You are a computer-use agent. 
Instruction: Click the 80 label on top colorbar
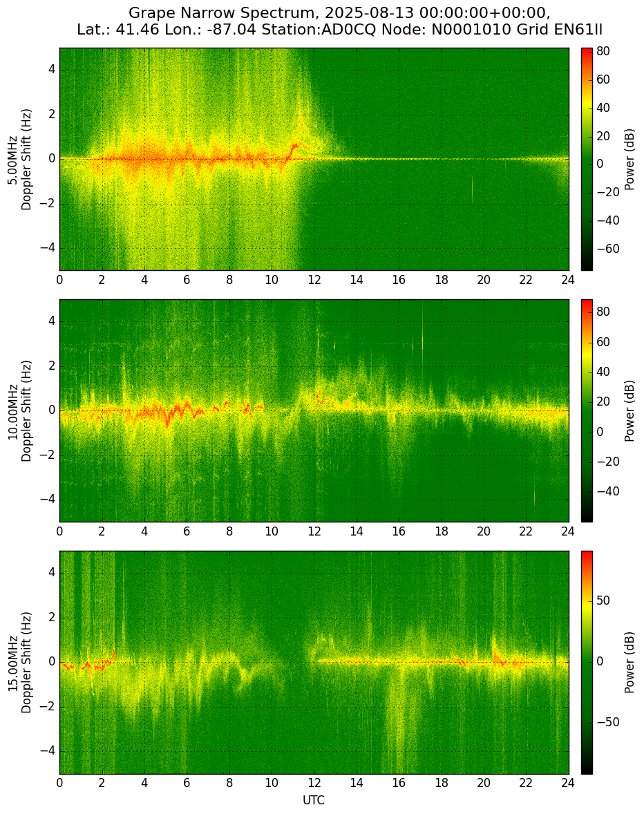pyautogui.click(x=603, y=52)
